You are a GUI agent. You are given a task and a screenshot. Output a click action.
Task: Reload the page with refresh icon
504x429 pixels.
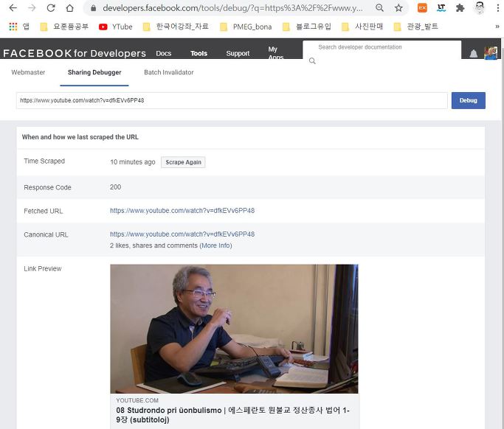[x=51, y=8]
